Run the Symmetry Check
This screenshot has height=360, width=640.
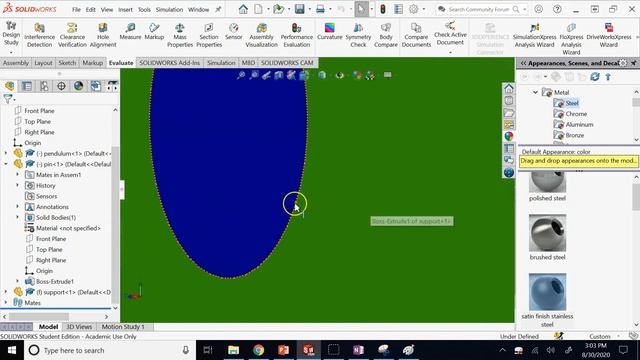tap(358, 35)
